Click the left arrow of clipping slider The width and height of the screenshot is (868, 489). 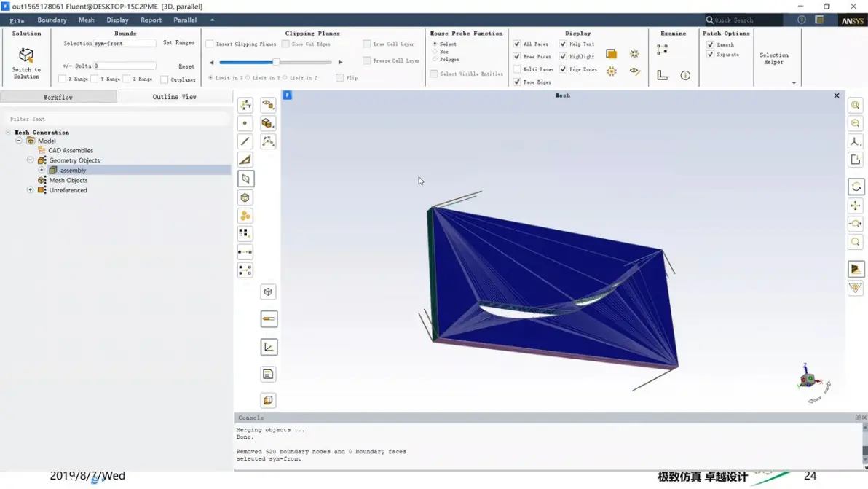(x=211, y=62)
